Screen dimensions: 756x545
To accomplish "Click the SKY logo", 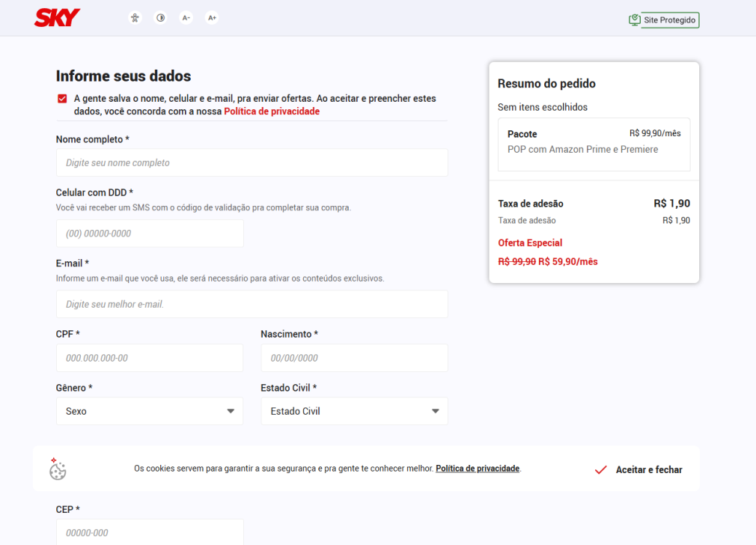I will [57, 18].
